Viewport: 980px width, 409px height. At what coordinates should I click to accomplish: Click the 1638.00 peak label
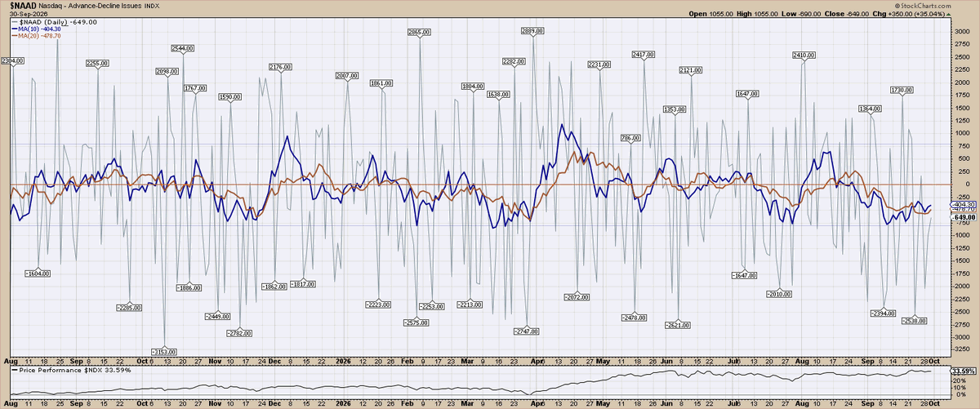pos(498,95)
